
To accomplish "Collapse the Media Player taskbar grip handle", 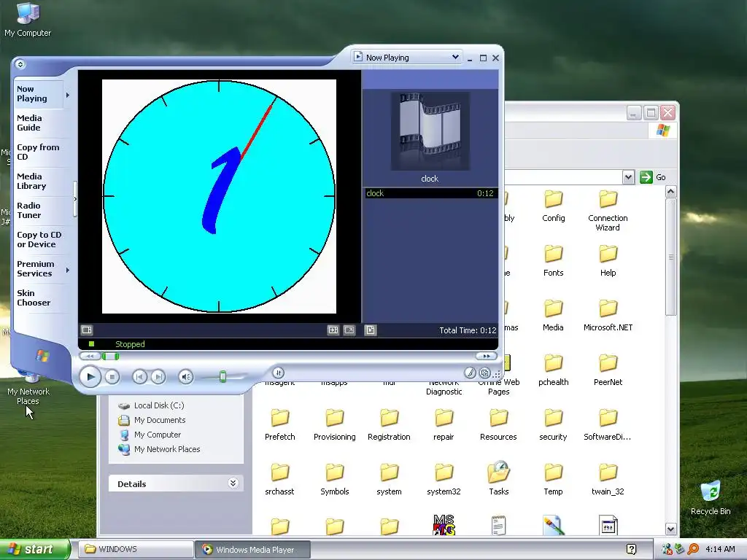I will (75, 199).
